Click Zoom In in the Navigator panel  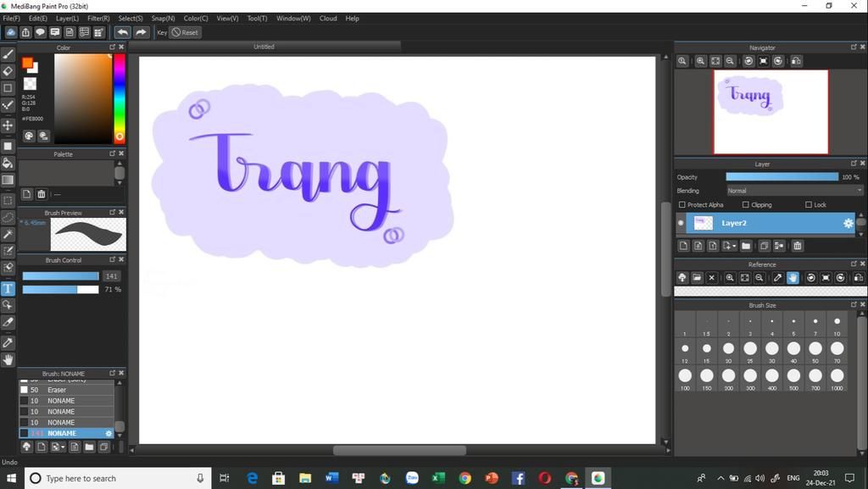click(x=701, y=61)
